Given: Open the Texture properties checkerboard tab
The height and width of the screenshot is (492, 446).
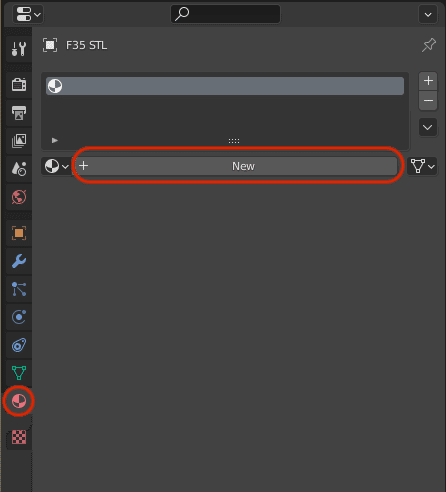Looking at the screenshot, I should pos(19,437).
